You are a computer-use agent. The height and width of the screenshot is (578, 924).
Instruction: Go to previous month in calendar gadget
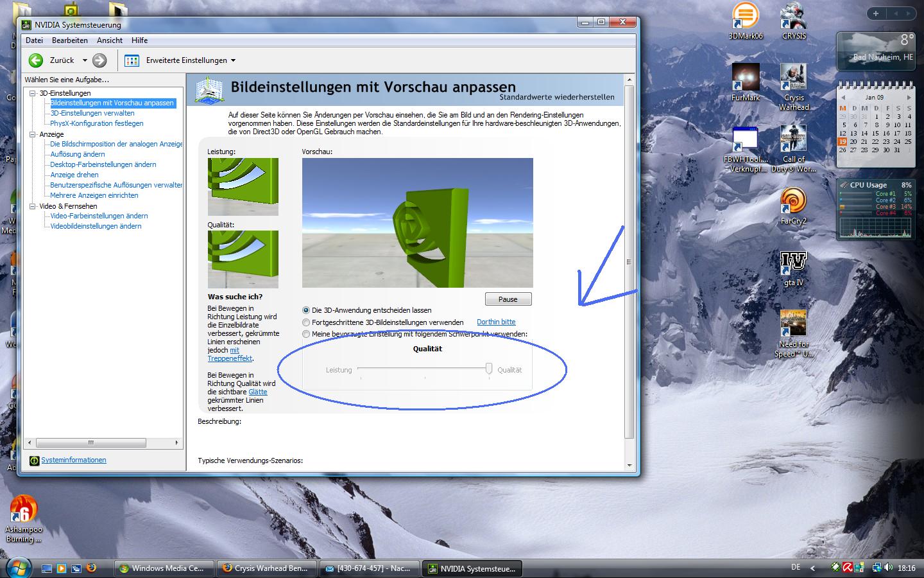(x=843, y=98)
